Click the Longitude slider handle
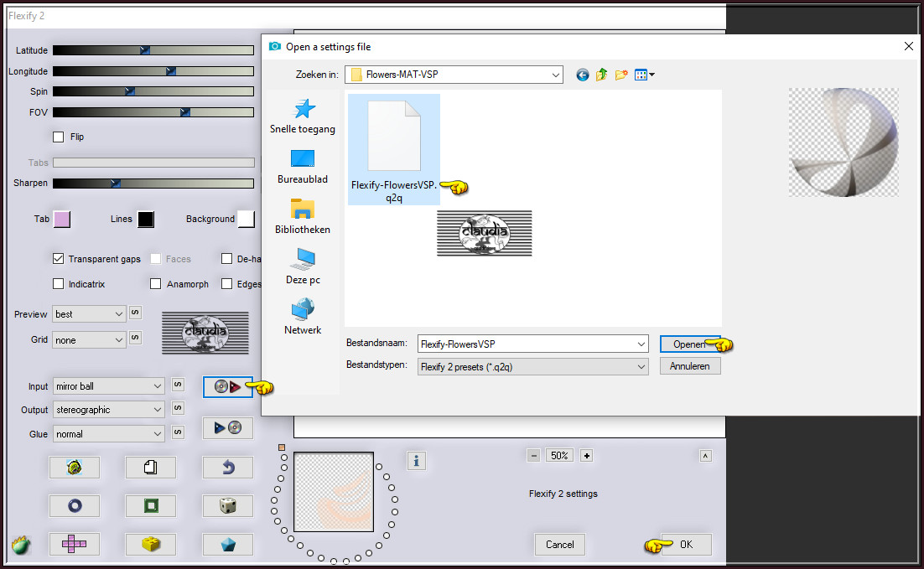The width and height of the screenshot is (924, 569). [x=171, y=71]
